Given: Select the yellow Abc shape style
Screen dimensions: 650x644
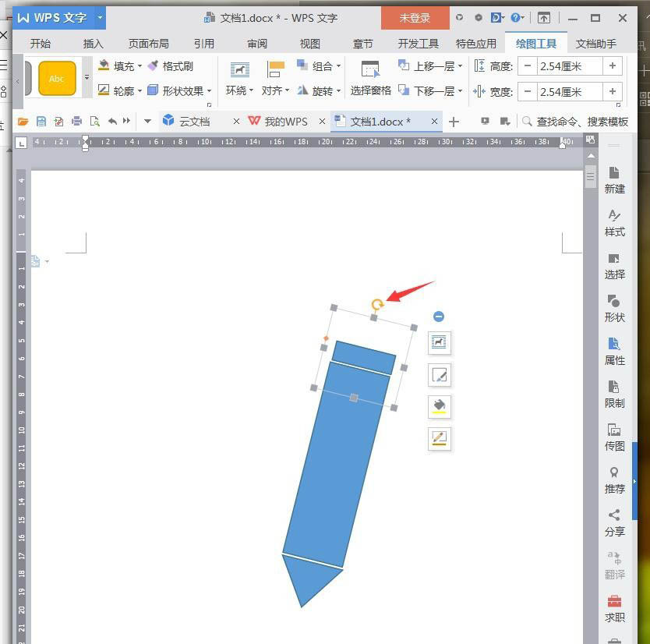Looking at the screenshot, I should [x=57, y=79].
